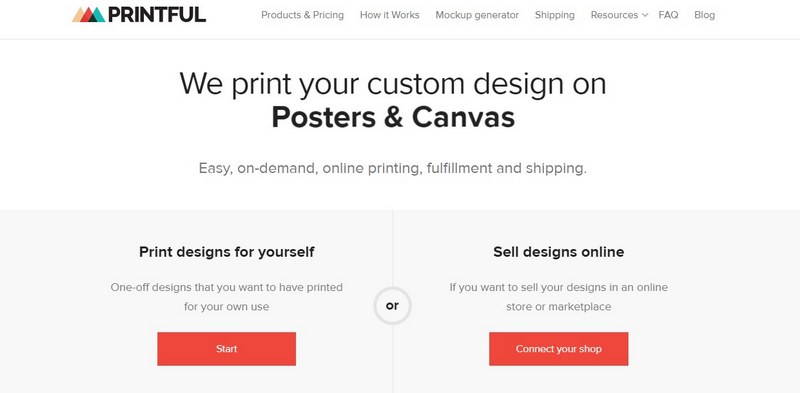Click the 'Print designs for yourself' heading
This screenshot has width=800, height=393.
(227, 252)
